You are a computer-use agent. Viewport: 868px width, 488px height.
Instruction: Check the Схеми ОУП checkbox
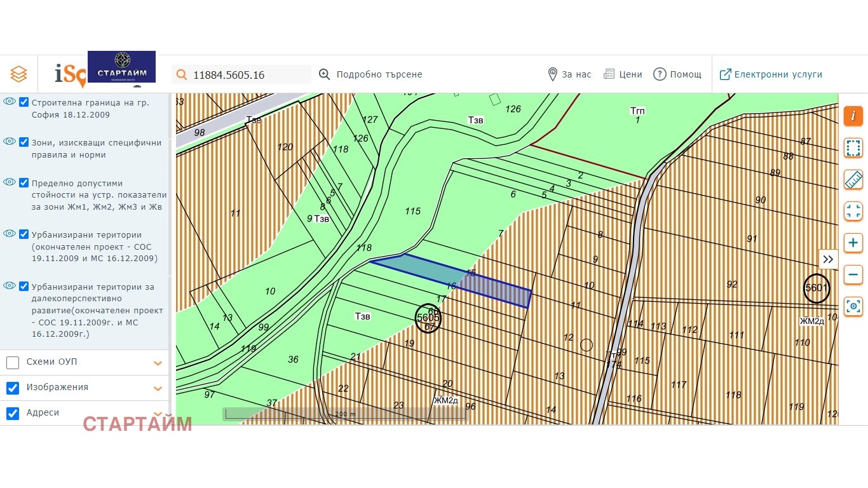click(13, 362)
